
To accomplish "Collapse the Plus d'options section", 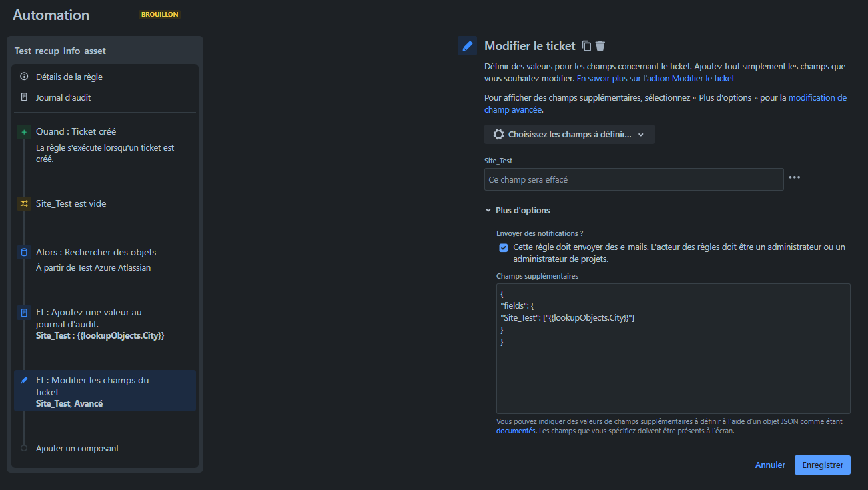I will tap(518, 210).
